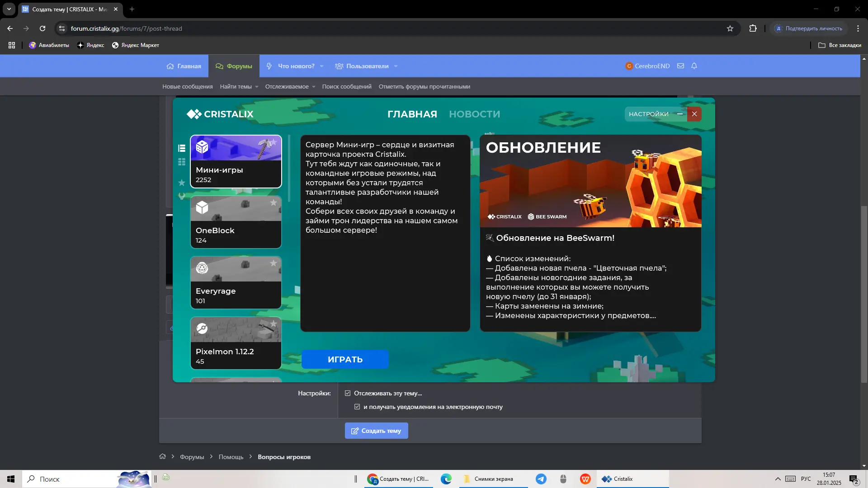Expand the Что нового? dropdown arrow
This screenshot has height=488, width=868.
(x=322, y=66)
